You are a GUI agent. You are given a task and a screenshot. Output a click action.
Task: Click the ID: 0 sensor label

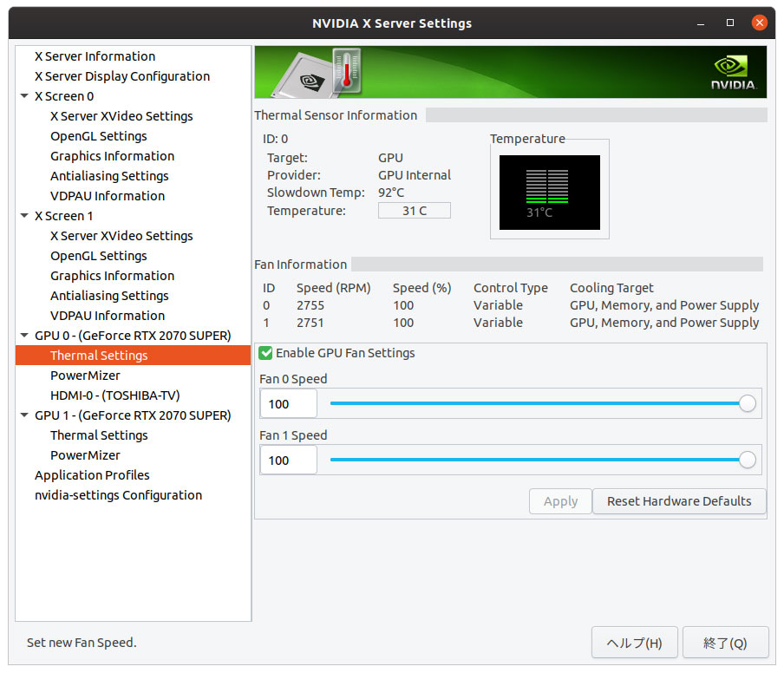[276, 139]
